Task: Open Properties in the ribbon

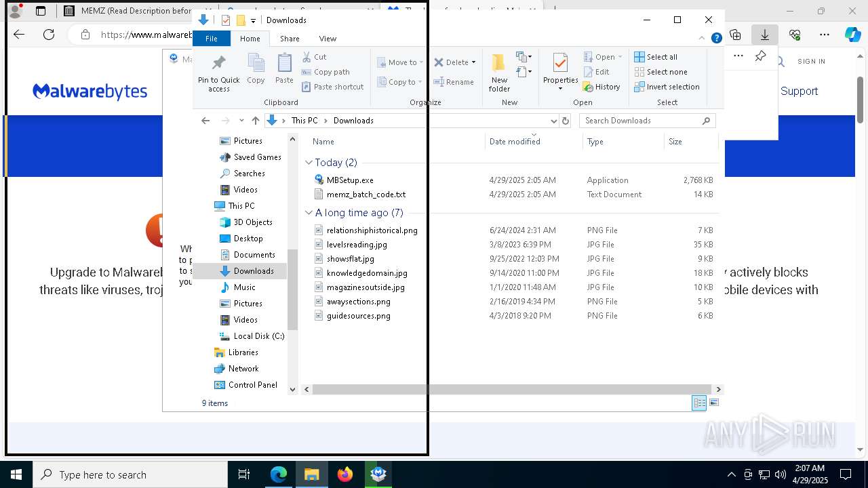Action: click(560, 72)
